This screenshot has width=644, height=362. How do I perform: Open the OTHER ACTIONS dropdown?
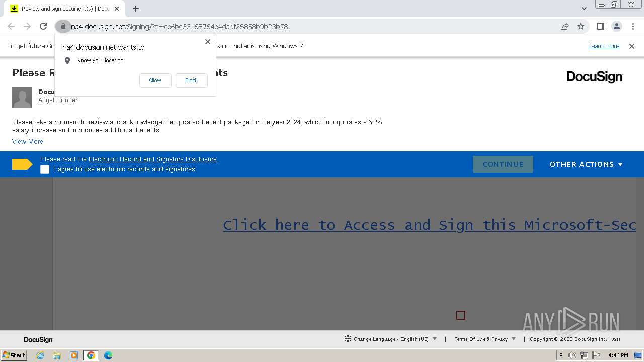click(x=586, y=164)
